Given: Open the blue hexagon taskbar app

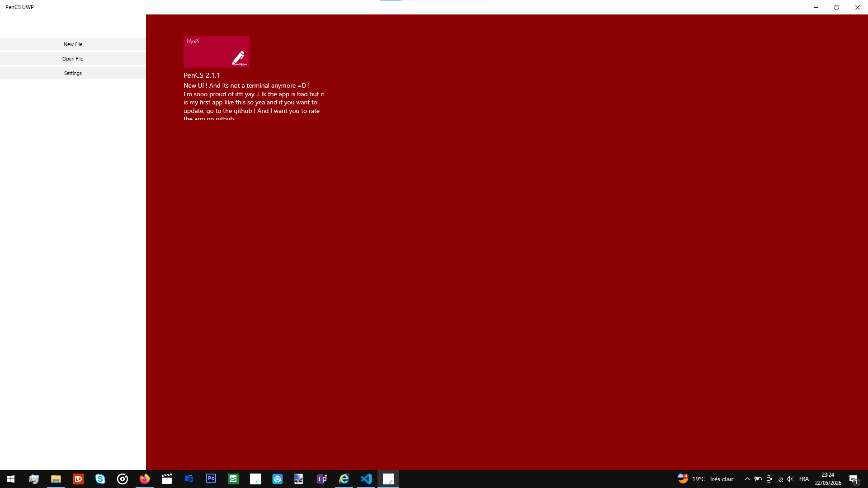Looking at the screenshot, I should coord(278,479).
